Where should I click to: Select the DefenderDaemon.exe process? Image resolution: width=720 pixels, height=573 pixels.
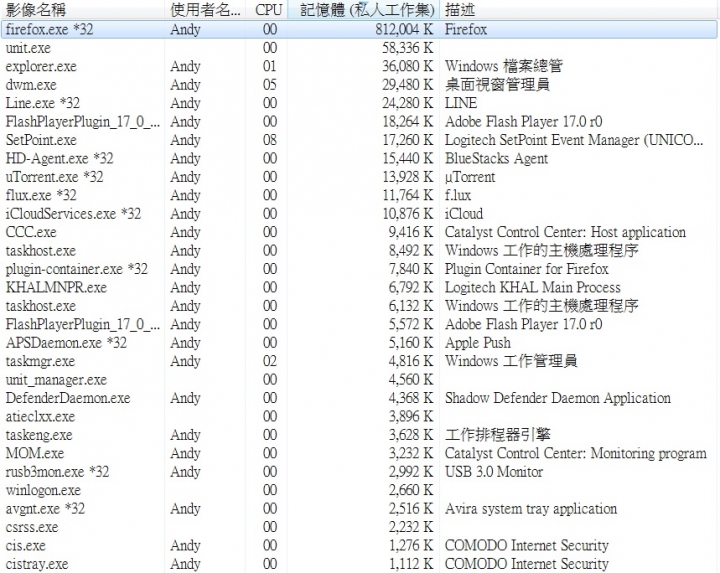(359, 398)
